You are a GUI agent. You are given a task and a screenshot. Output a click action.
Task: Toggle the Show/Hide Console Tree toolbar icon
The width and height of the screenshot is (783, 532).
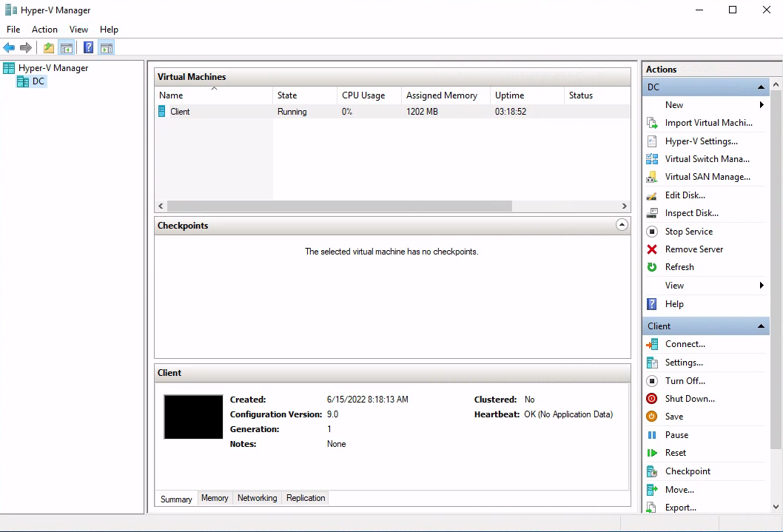(67, 48)
